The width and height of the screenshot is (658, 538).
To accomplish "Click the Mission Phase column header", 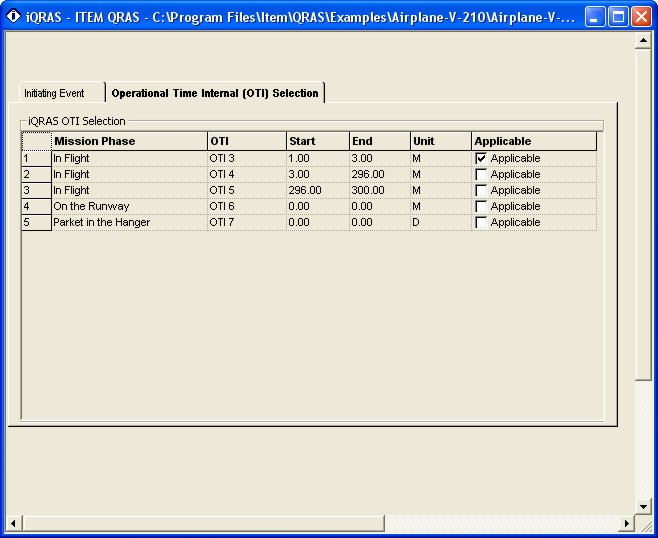I will coord(128,141).
